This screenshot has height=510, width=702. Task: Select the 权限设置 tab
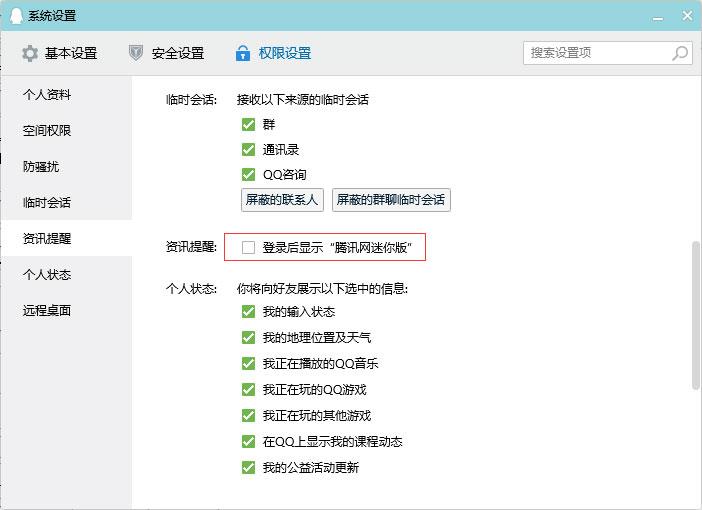(273, 53)
